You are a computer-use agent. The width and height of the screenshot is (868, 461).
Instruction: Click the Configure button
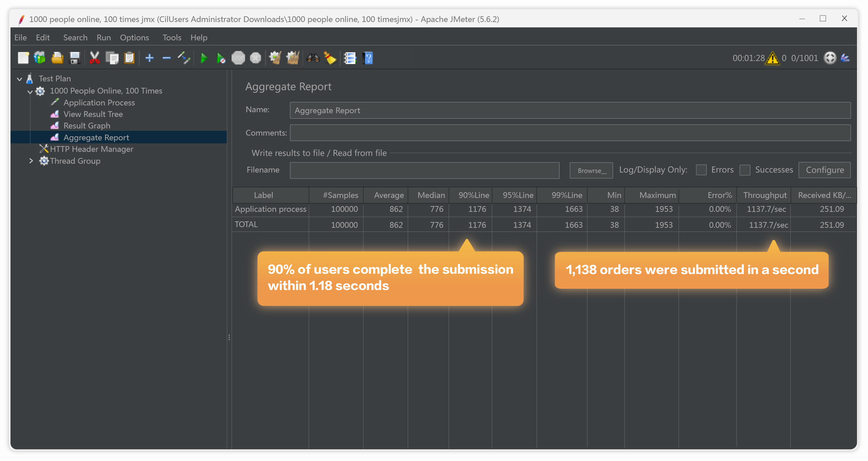824,170
